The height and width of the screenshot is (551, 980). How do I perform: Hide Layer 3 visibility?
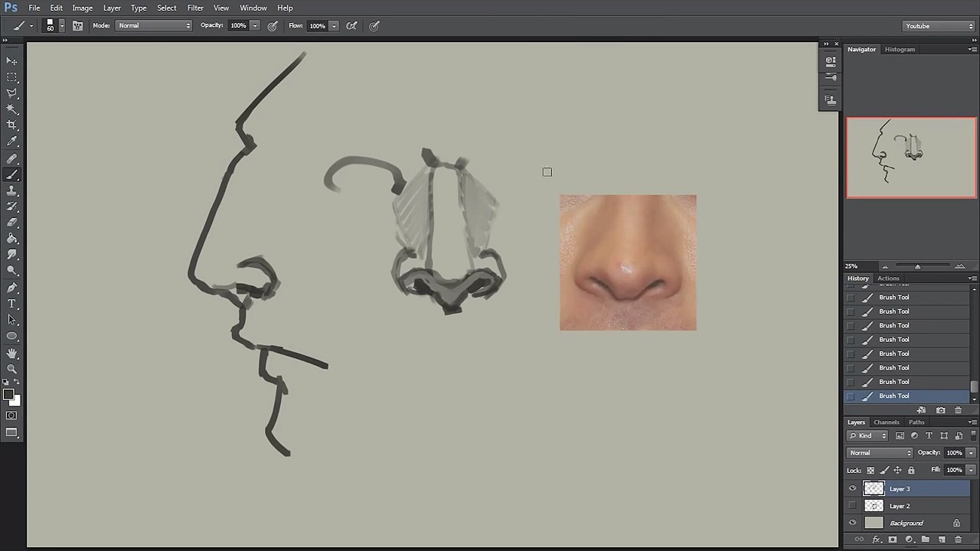[852, 489]
